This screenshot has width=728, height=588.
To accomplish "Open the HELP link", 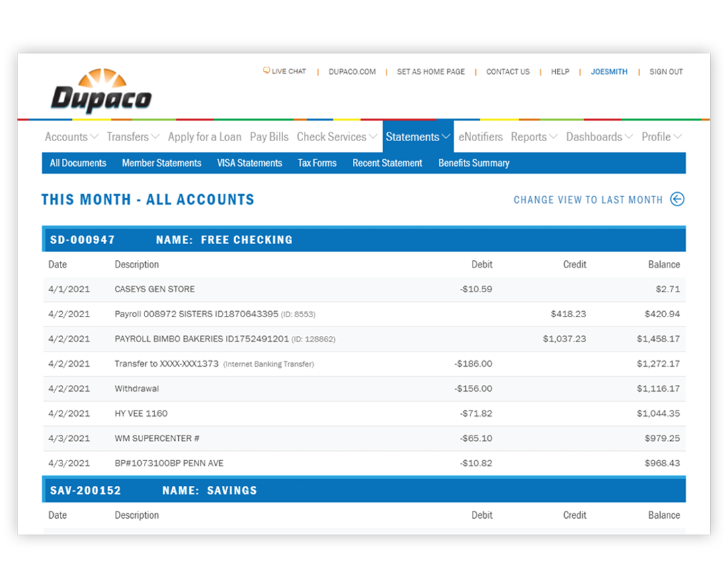I will coord(560,71).
